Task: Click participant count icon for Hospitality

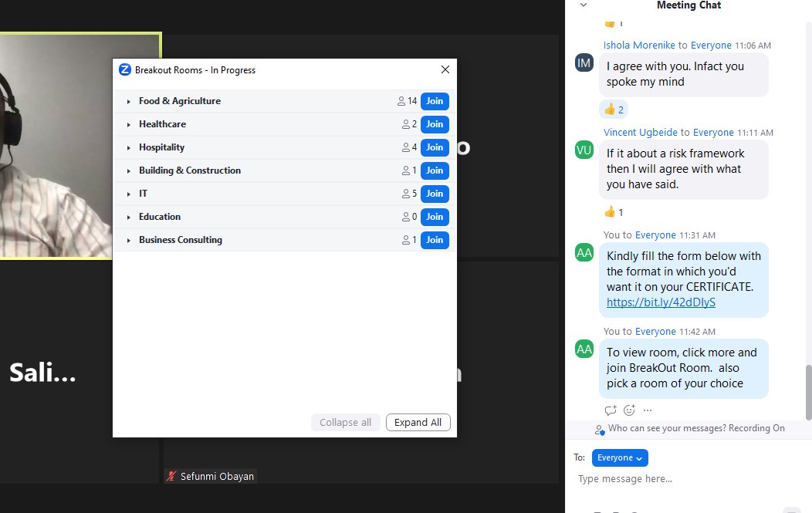Action: [x=406, y=147]
